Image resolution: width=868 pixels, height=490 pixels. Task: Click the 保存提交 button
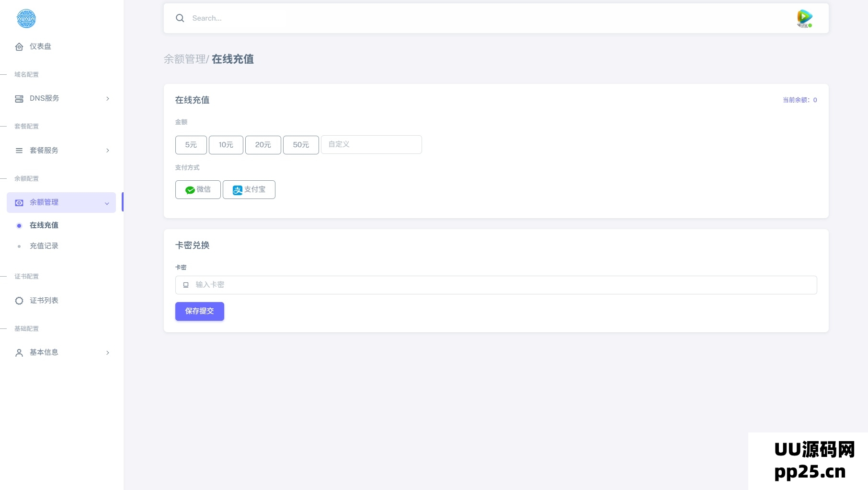[x=199, y=311]
